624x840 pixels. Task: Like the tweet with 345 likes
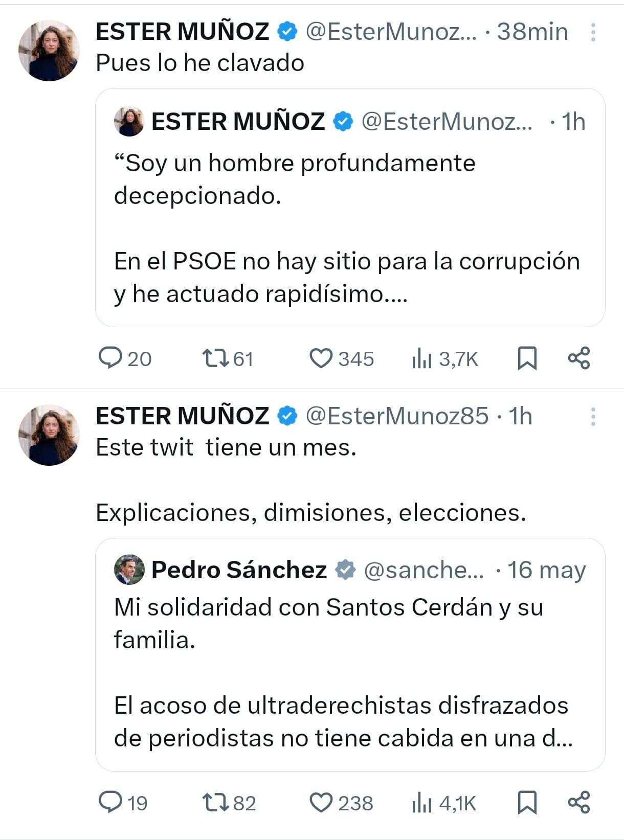pos(321,358)
